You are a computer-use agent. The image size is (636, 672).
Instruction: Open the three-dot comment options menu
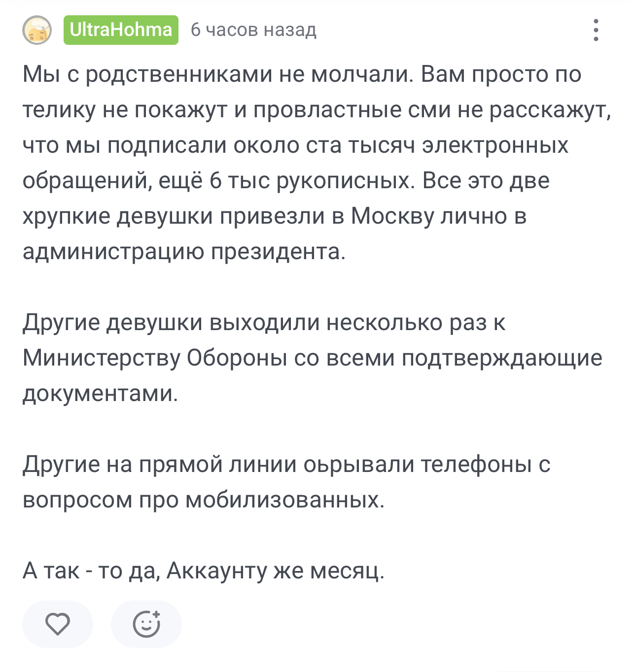click(596, 30)
